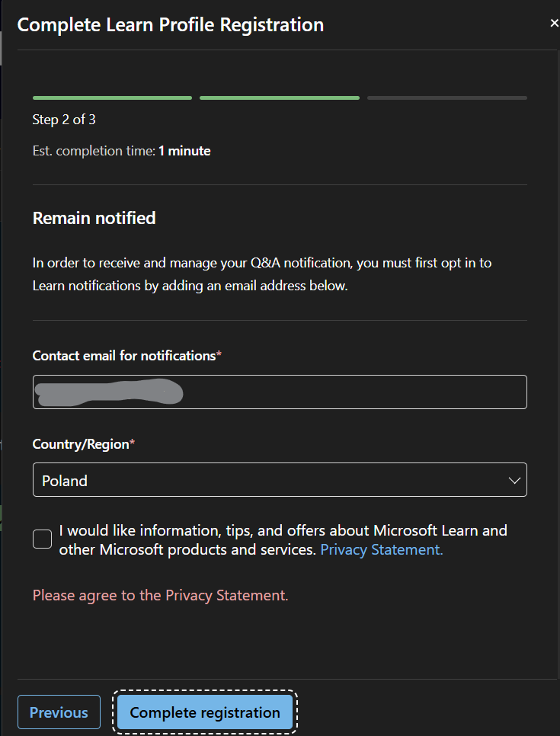Click the Complete registration button
The width and height of the screenshot is (560, 736).
point(205,712)
